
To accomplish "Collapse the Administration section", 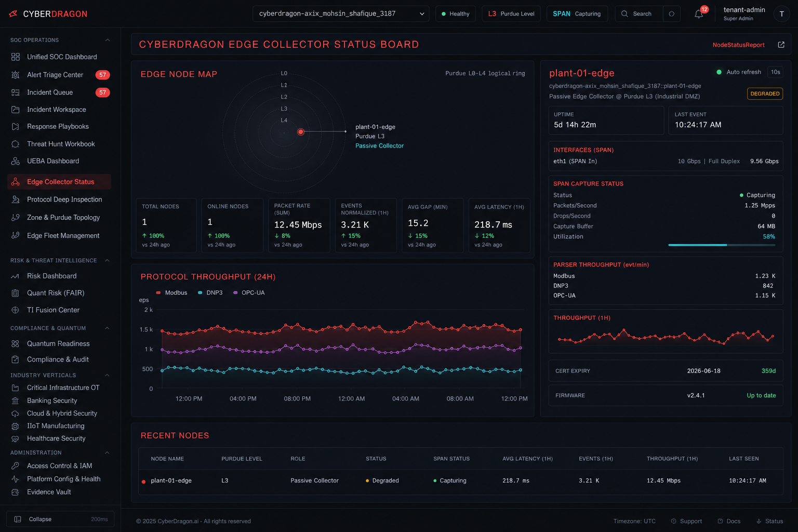I will pos(108,453).
